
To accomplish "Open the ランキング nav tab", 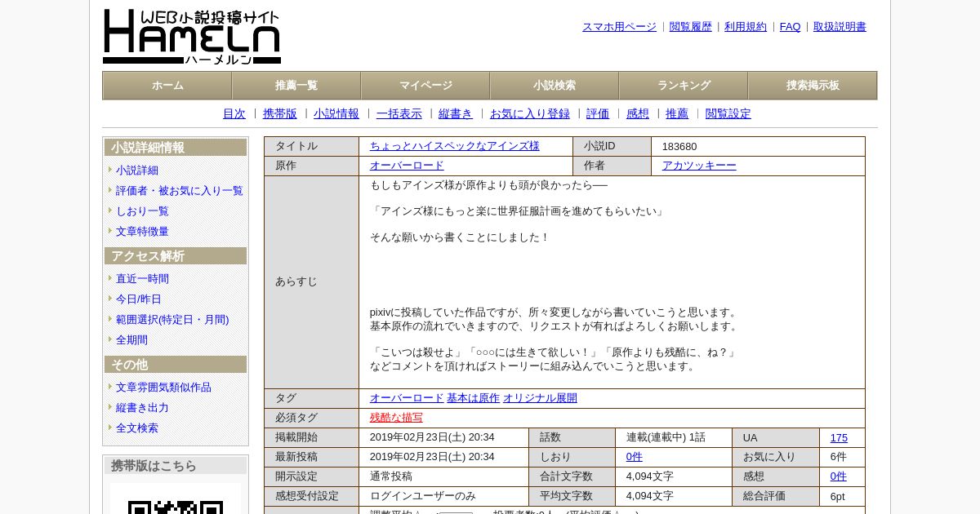I will click(x=684, y=86).
